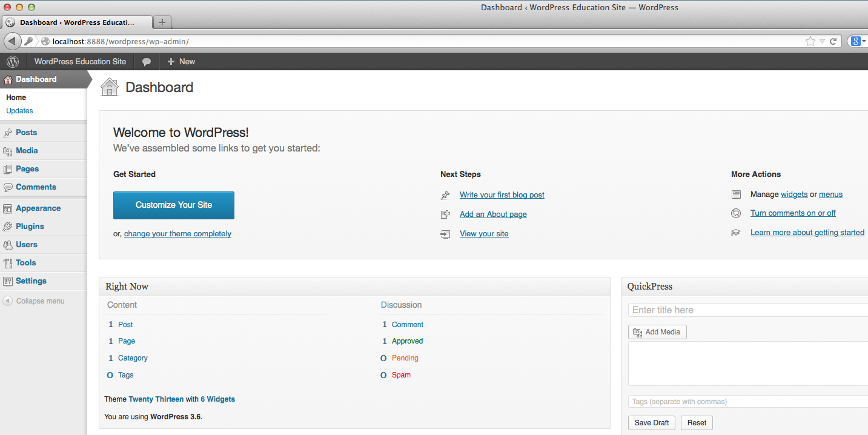The image size is (868, 435).
Task: Open Learn more about getting started link
Action: (x=807, y=233)
